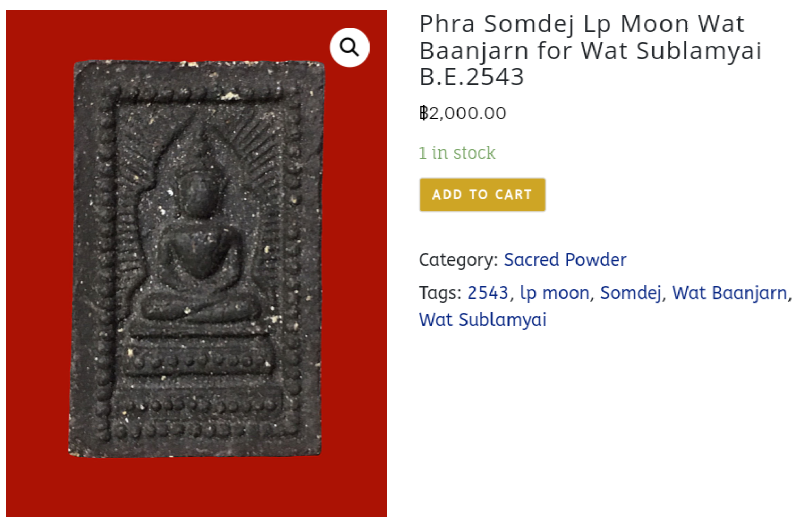811x517 pixels.
Task: Click the Tags: label
Action: [x=440, y=293]
